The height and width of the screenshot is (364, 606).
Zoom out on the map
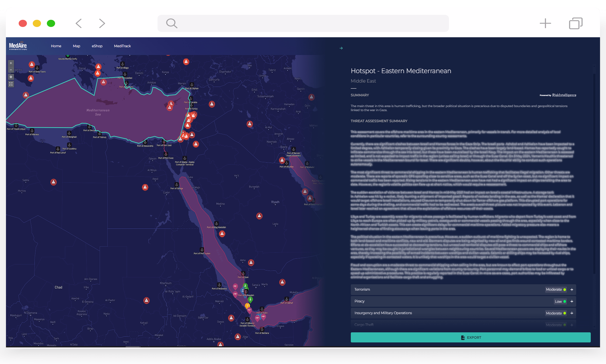tap(11, 70)
